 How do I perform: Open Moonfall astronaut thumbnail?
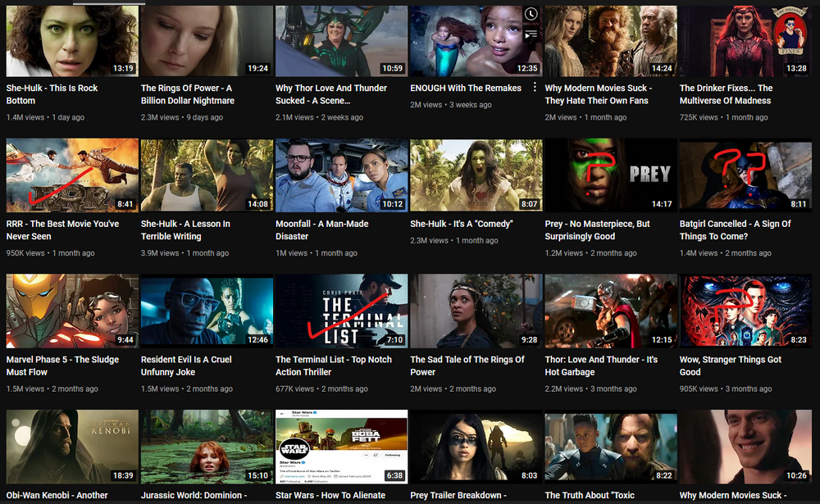point(341,175)
